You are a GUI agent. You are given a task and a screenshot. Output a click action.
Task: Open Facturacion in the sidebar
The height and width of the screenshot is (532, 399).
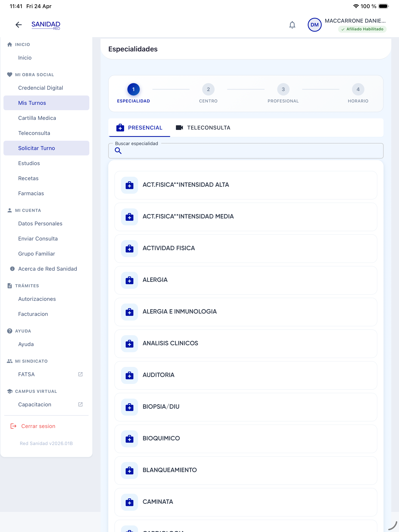(46, 314)
